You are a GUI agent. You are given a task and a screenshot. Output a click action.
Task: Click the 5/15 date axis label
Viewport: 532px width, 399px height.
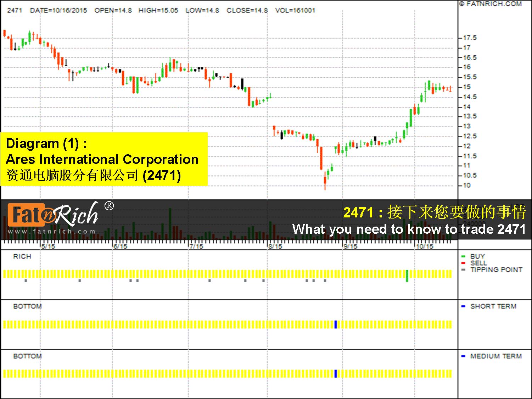48,246
